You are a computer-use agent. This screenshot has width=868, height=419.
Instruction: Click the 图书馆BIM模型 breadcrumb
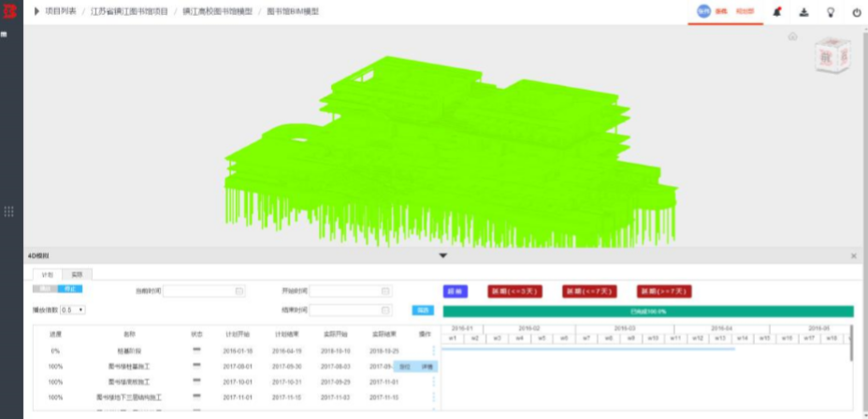(293, 11)
